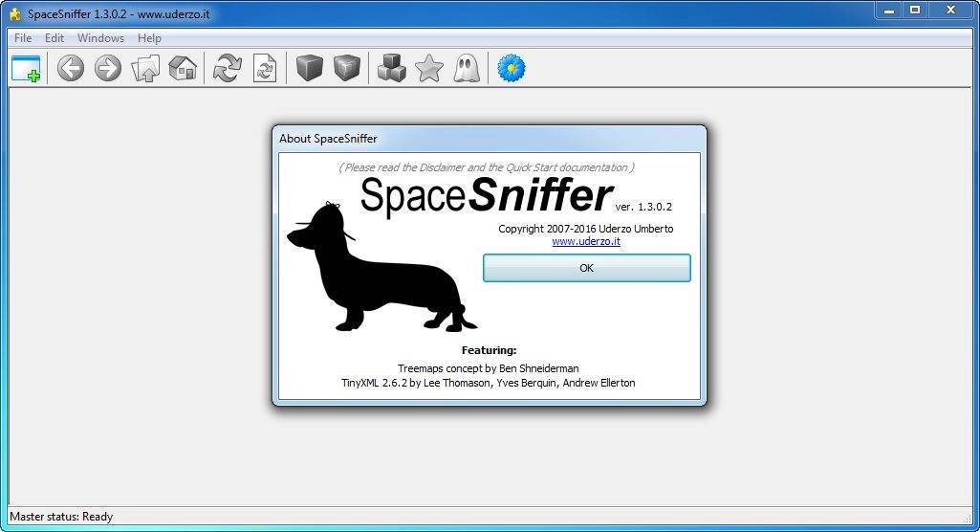Click the second gray cube (more detail) icon
This screenshot has width=980, height=532.
point(347,68)
